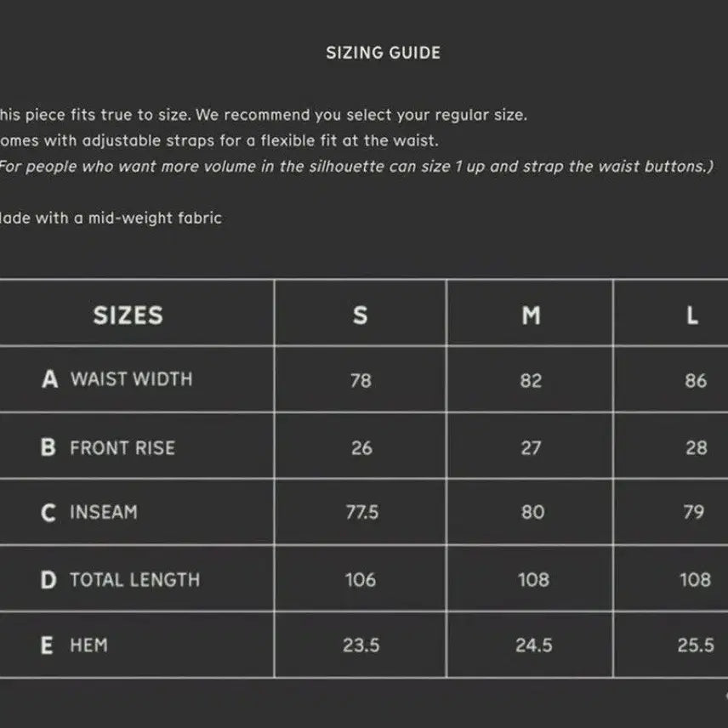Choose the L size column header
The width and height of the screenshot is (728, 728).
(692, 316)
